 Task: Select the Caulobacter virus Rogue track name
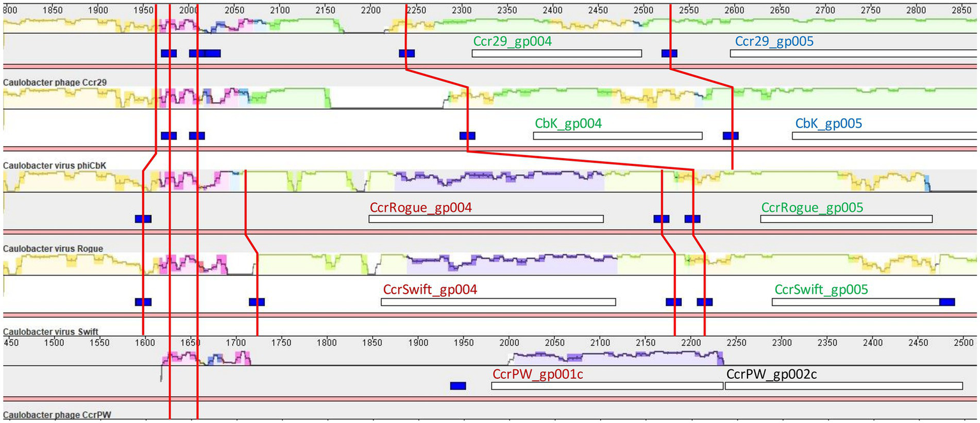[53, 249]
